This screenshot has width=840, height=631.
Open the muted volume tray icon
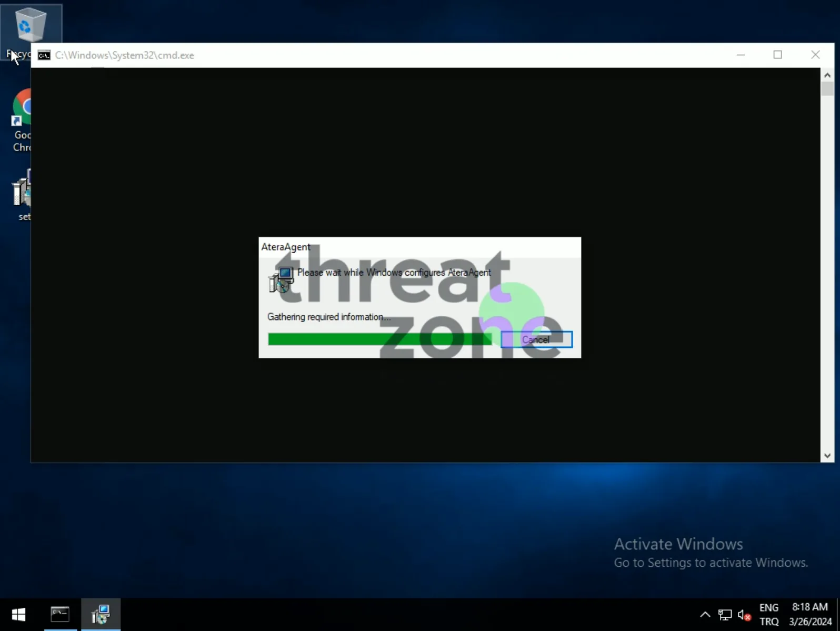744,615
